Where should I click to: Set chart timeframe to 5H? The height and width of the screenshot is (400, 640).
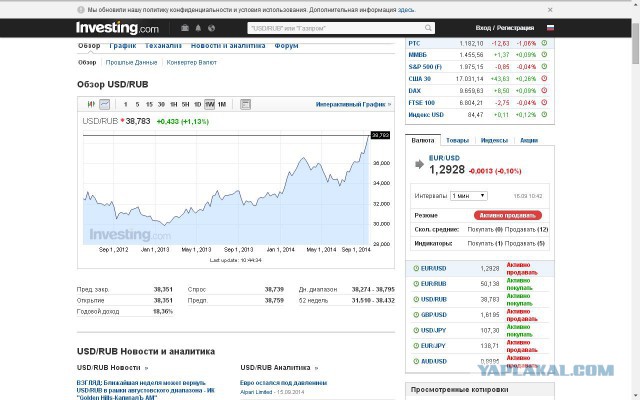(x=185, y=104)
